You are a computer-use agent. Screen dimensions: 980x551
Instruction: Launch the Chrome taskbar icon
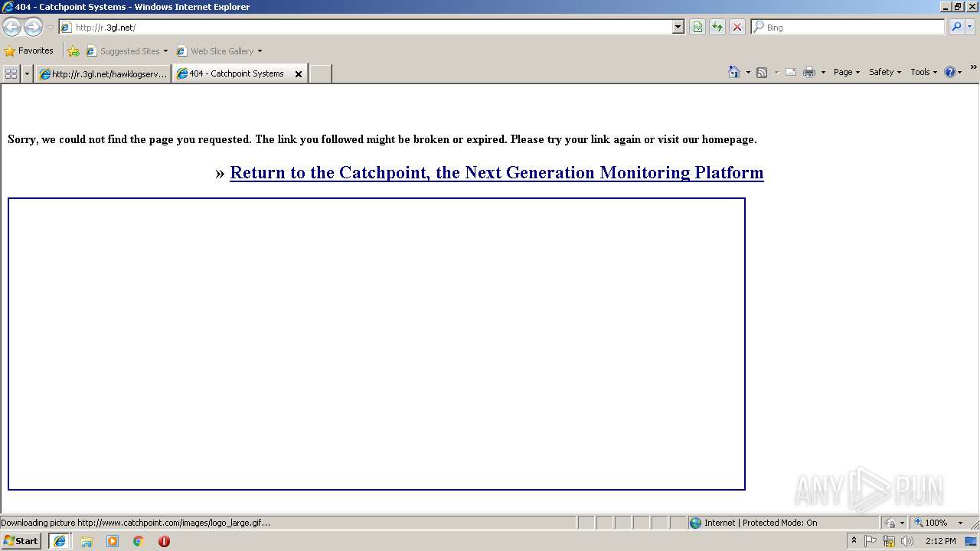(x=139, y=541)
